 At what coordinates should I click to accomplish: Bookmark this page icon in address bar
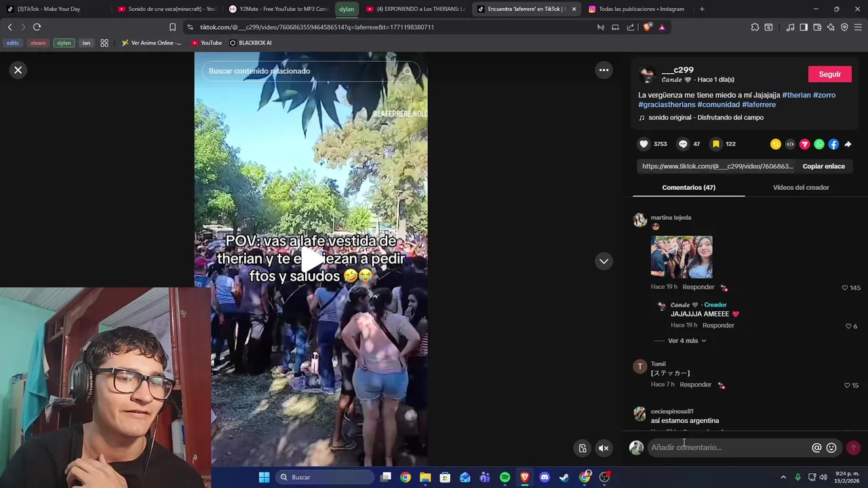pos(172,27)
